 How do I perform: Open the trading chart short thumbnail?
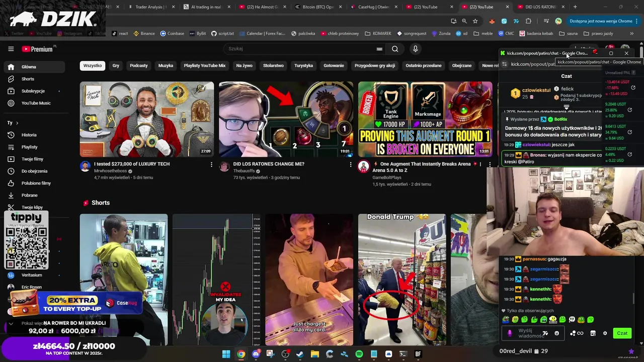pyautogui.click(x=216, y=280)
